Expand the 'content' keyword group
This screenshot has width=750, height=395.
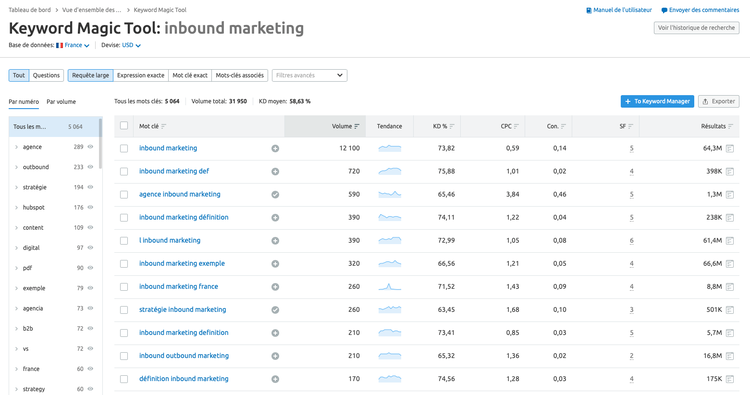point(16,228)
